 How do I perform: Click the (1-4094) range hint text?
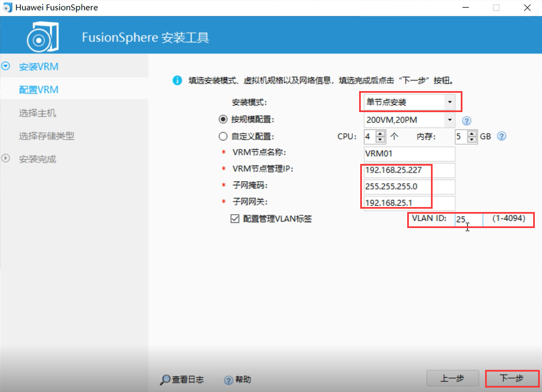click(509, 218)
